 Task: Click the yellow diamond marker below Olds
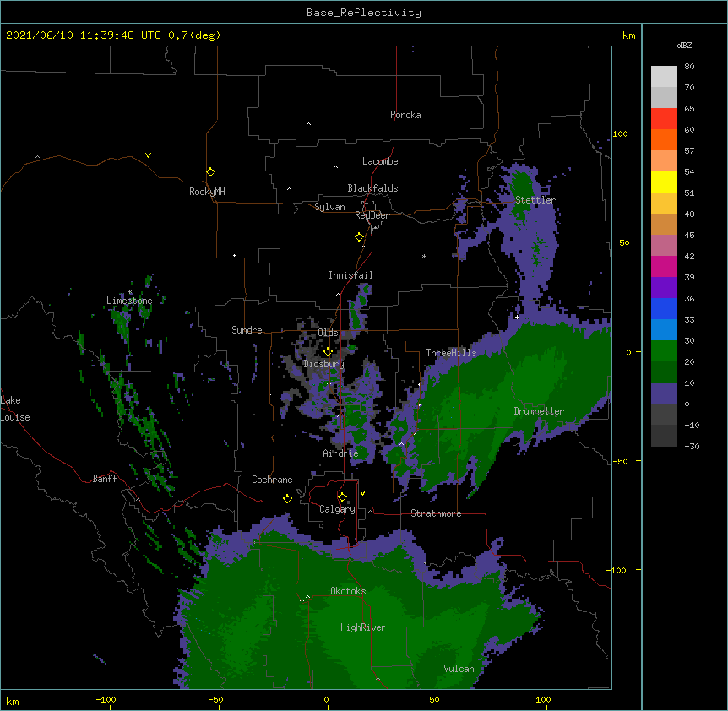tap(328, 352)
